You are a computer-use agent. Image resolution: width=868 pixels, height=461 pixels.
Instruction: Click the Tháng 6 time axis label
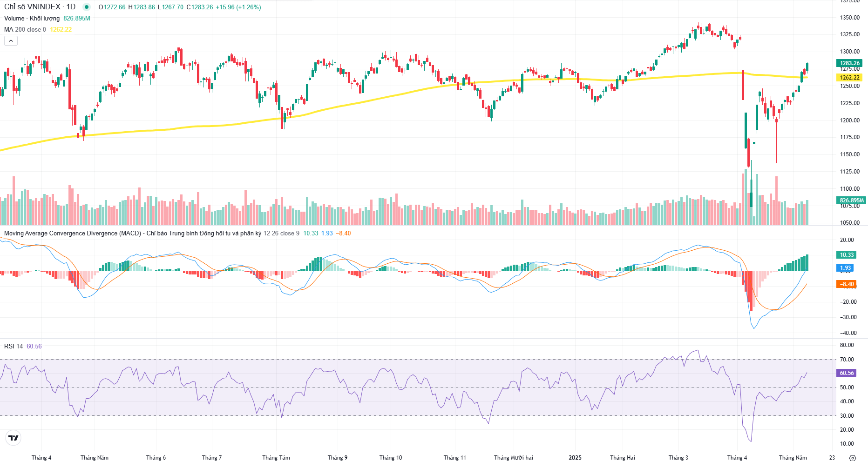156,458
